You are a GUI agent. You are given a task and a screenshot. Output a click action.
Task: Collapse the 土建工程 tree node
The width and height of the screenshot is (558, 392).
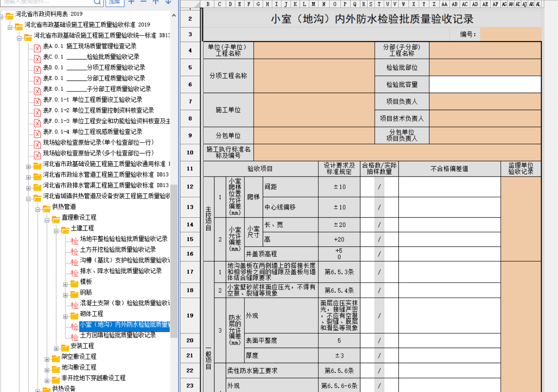tap(56, 231)
